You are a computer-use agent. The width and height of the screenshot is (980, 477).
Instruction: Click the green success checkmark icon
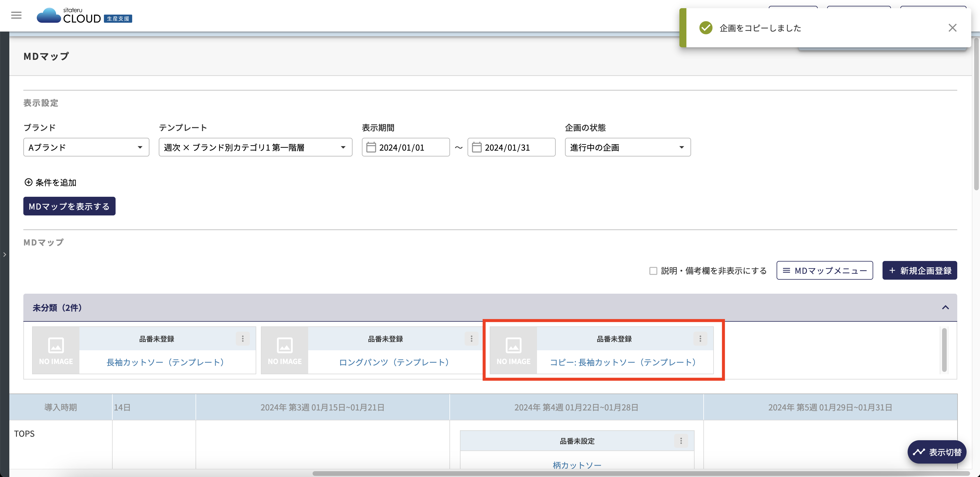coord(706,28)
